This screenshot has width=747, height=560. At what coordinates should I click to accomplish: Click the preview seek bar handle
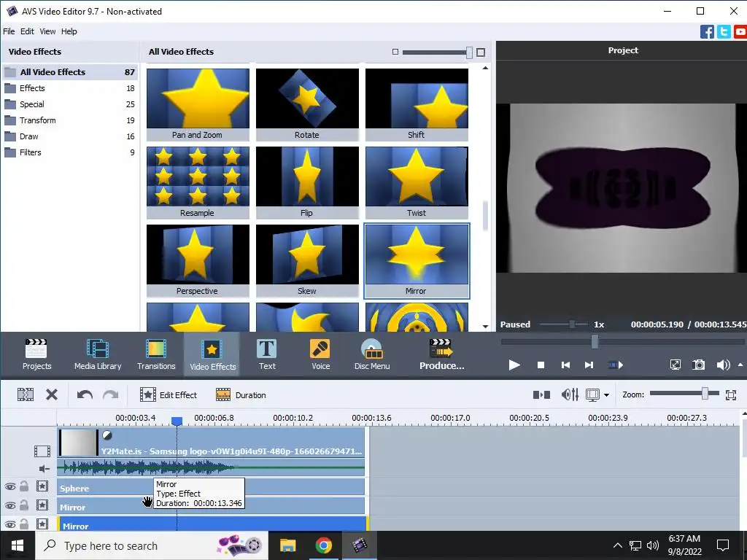(595, 341)
